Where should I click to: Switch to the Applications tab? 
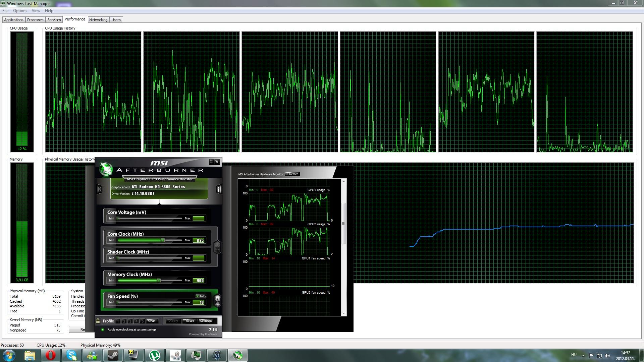click(14, 20)
